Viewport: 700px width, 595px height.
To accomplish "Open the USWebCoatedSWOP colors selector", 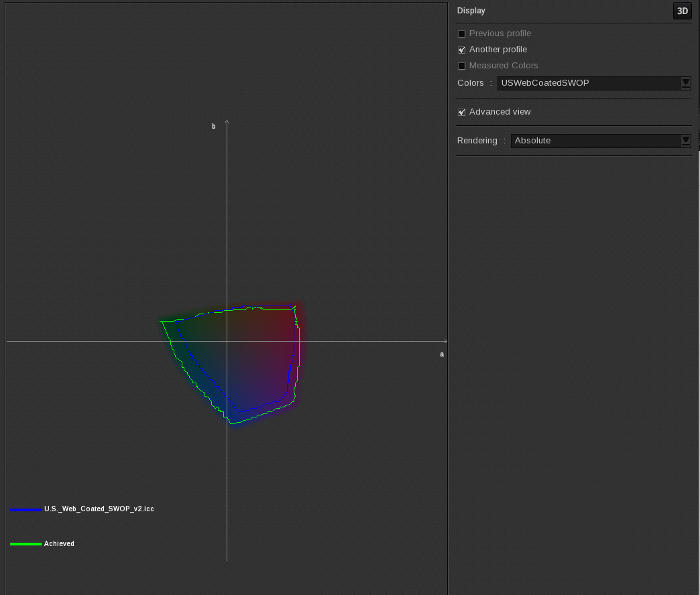I will click(x=590, y=82).
